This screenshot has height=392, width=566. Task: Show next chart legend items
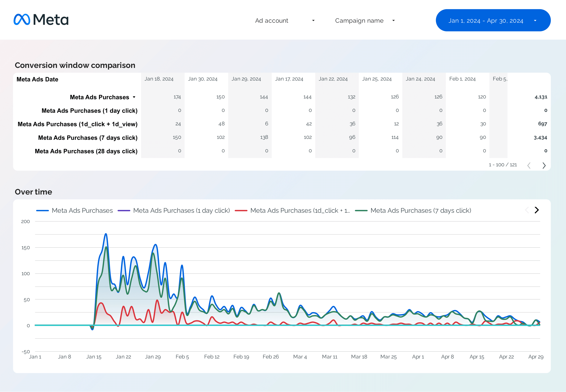(x=537, y=210)
